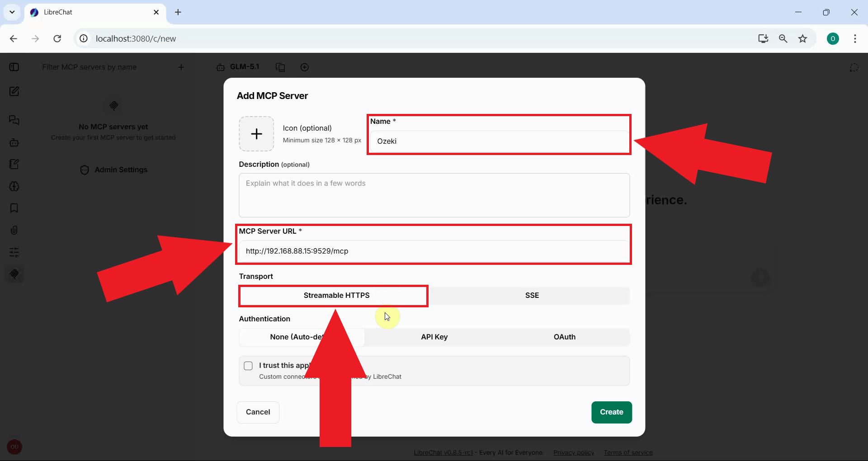
Task: Choose API Key authentication
Action: (x=434, y=337)
